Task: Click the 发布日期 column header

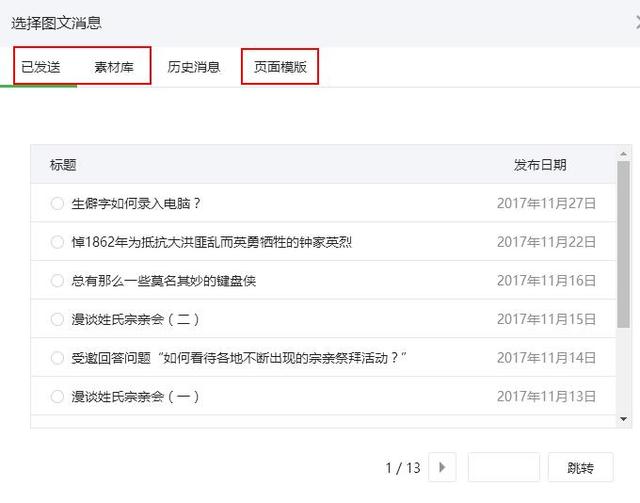Action: 540,165
